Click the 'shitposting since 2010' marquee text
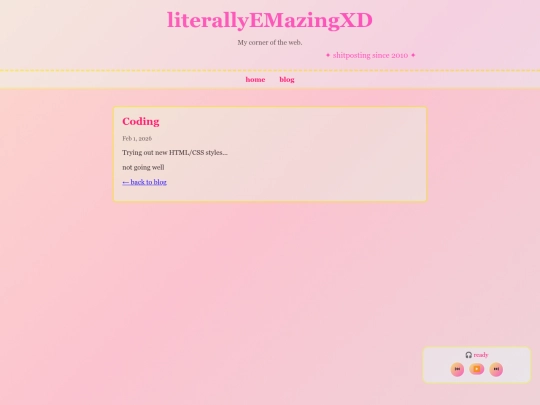Viewport: 540px width, 405px height. pyautogui.click(x=370, y=55)
